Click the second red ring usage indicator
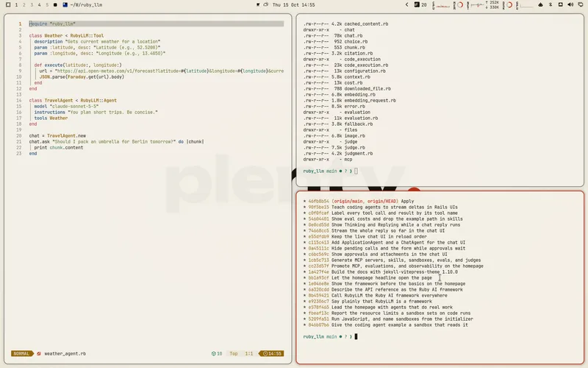588x368 pixels. click(x=509, y=5)
